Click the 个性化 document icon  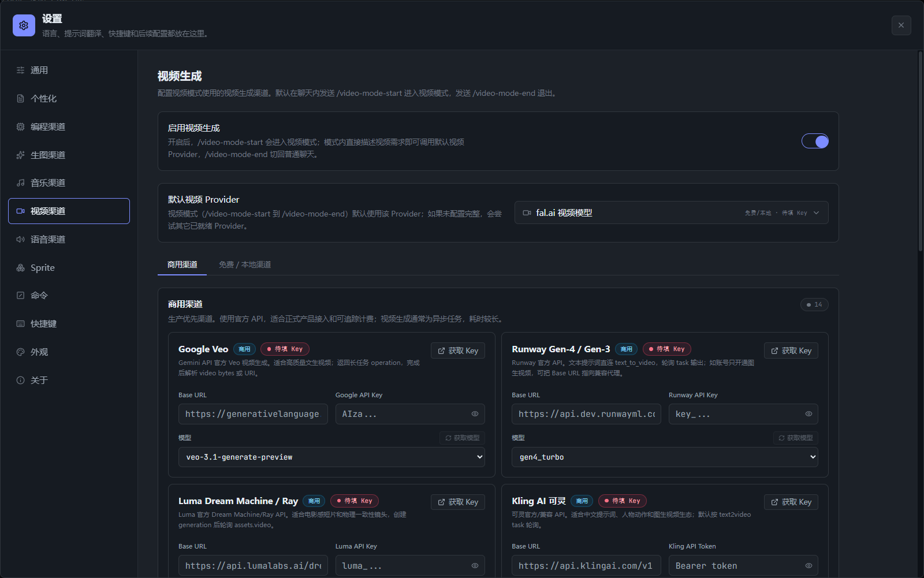[20, 99]
